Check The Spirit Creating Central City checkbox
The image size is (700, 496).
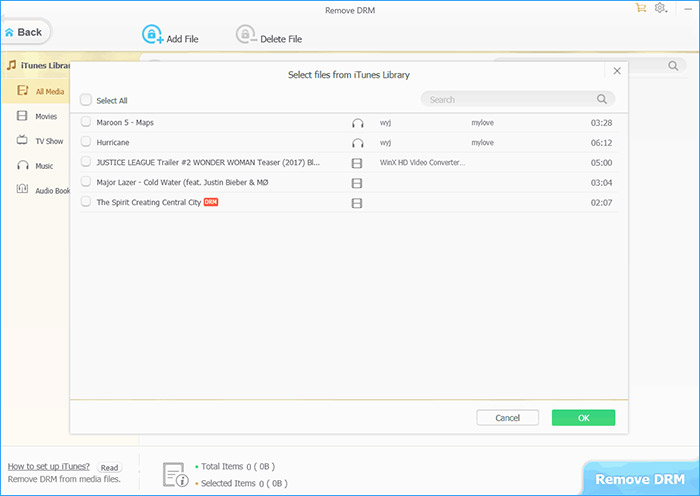pos(86,202)
